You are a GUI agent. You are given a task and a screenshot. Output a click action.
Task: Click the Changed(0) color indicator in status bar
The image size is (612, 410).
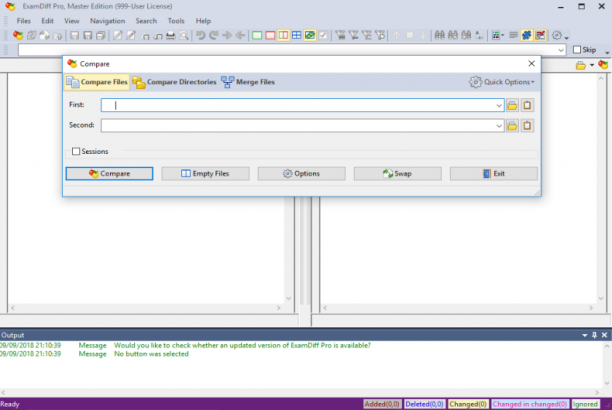tap(468, 404)
